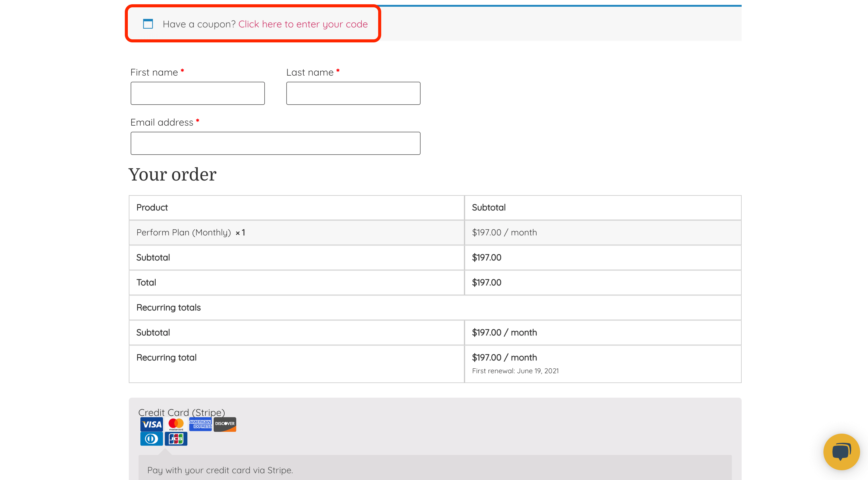Image resolution: width=868 pixels, height=480 pixels.
Task: Click the Recurring totals row header
Action: coord(168,307)
